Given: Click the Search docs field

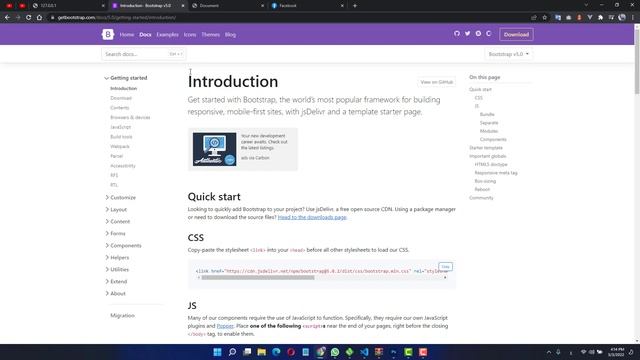Looking at the screenshot, I should tap(144, 54).
